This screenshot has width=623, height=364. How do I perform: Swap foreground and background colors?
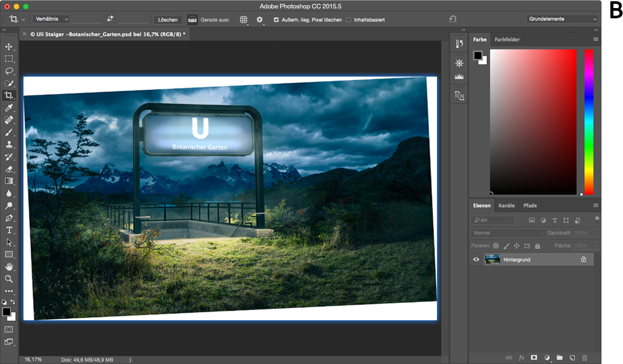tap(13, 302)
